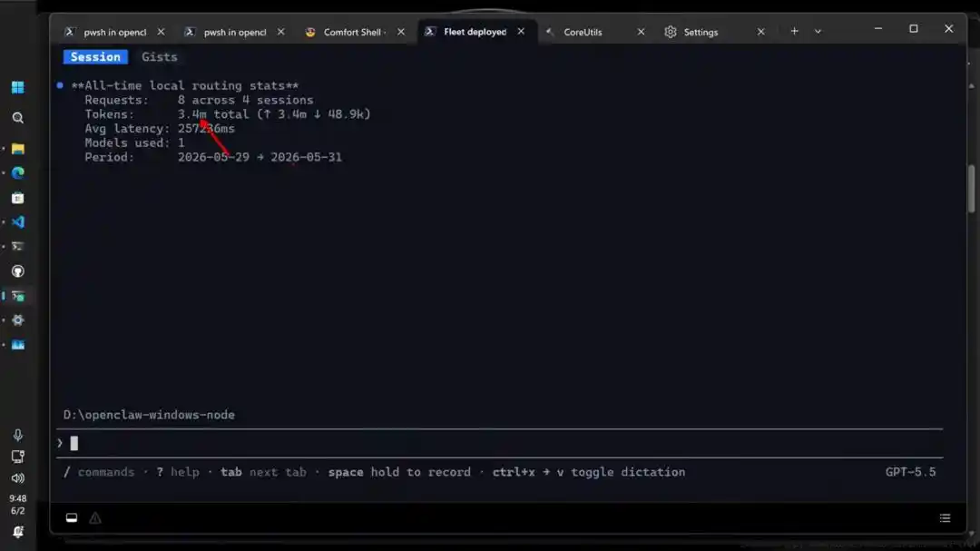Click the Avg latency 257236ms value
The width and height of the screenshot is (980, 551).
click(x=206, y=129)
